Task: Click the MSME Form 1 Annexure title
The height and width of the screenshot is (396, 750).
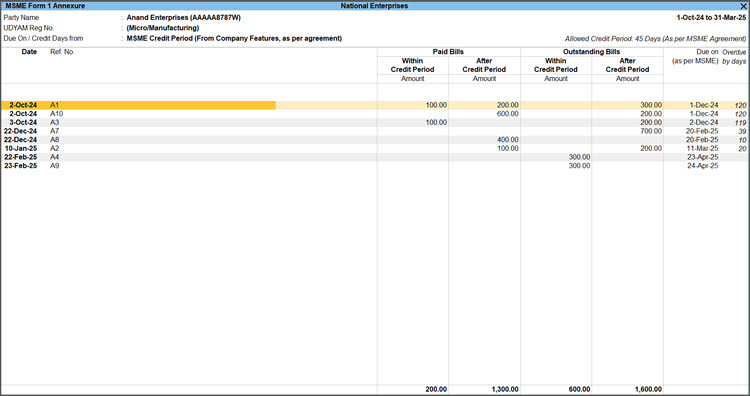Action: [x=45, y=6]
